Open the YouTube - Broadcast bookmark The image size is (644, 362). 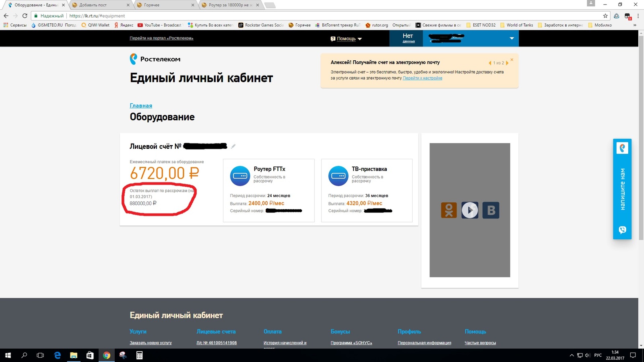[x=159, y=25]
